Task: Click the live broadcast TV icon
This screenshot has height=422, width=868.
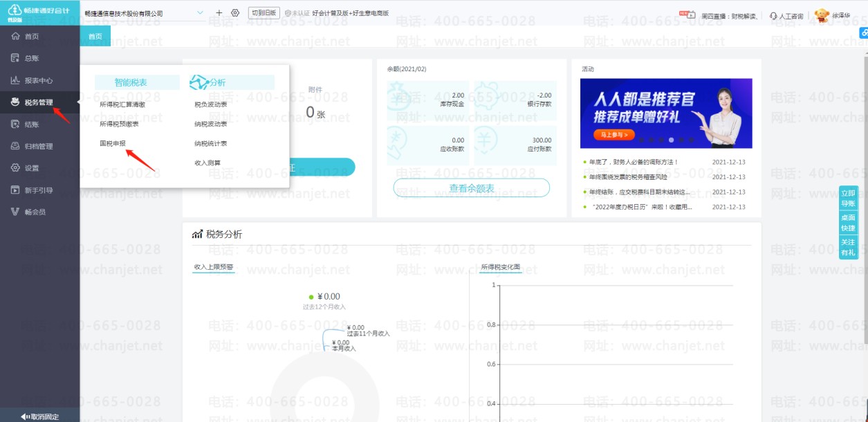Action: (687, 14)
